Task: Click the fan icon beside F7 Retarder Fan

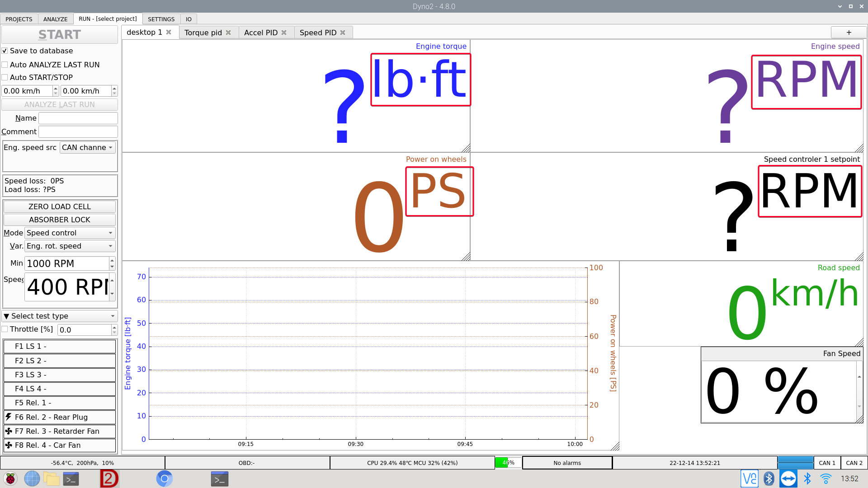Action: point(9,431)
